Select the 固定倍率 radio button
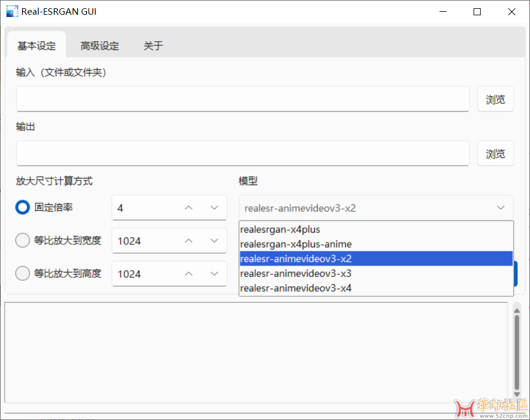Viewport: 530px width, 420px height. [x=23, y=207]
